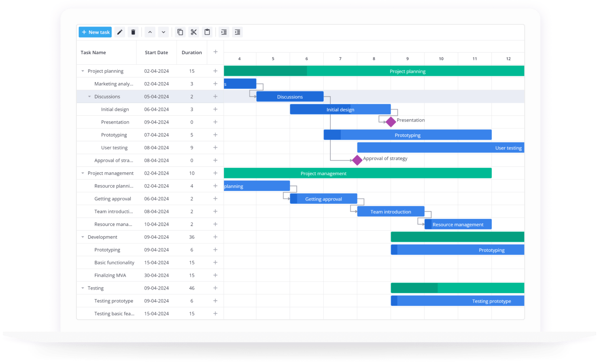The image size is (599, 364).
Task: Collapse the Project planning tree node
Action: (x=83, y=71)
